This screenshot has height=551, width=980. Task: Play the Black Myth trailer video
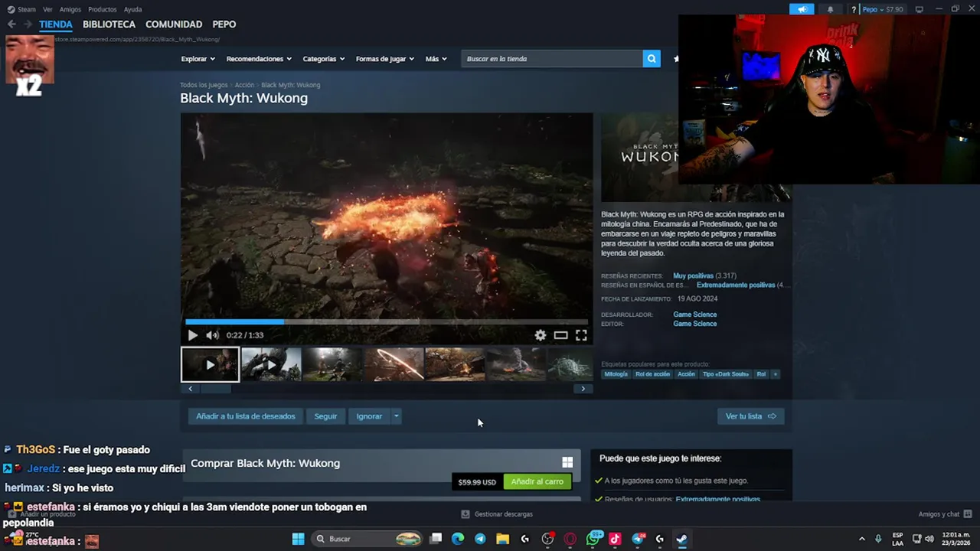(192, 335)
